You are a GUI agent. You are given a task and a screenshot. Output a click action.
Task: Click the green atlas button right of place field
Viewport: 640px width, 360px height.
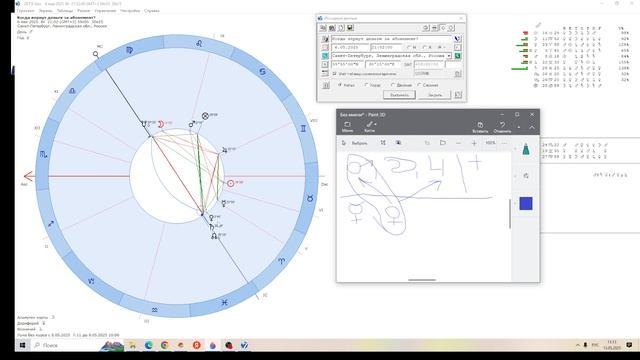pyautogui.click(x=458, y=56)
